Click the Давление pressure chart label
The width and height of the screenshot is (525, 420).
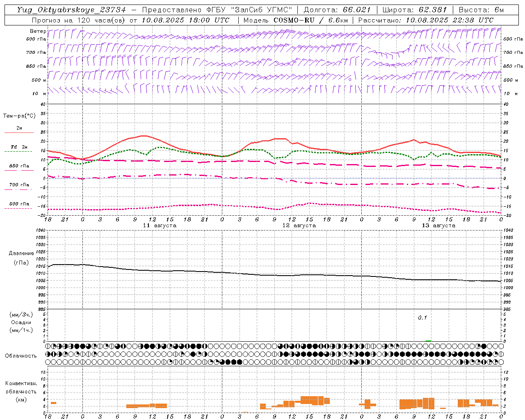coord(21,253)
